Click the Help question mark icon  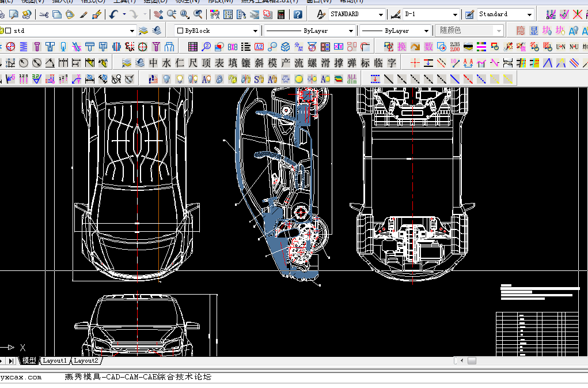[x=298, y=14]
